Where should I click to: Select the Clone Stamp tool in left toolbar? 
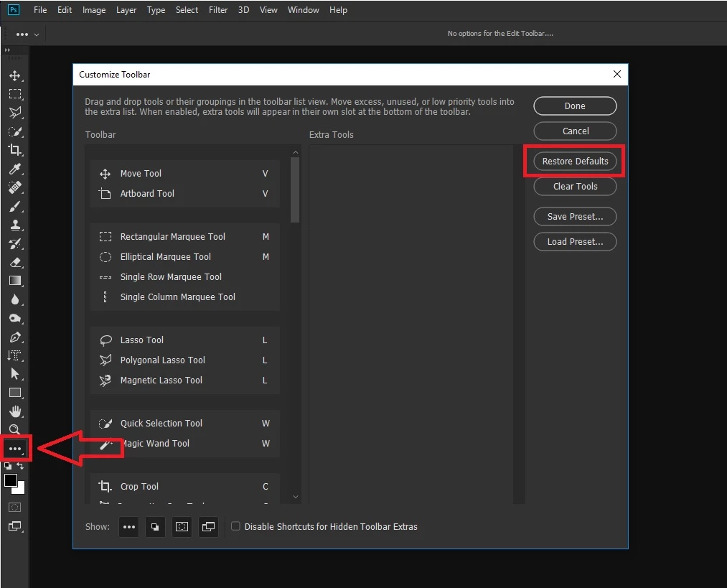(x=15, y=225)
